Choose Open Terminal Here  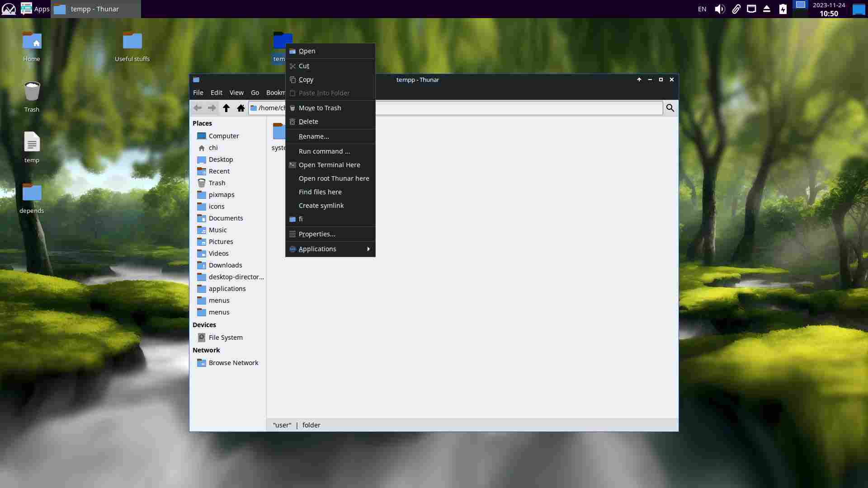tap(329, 165)
